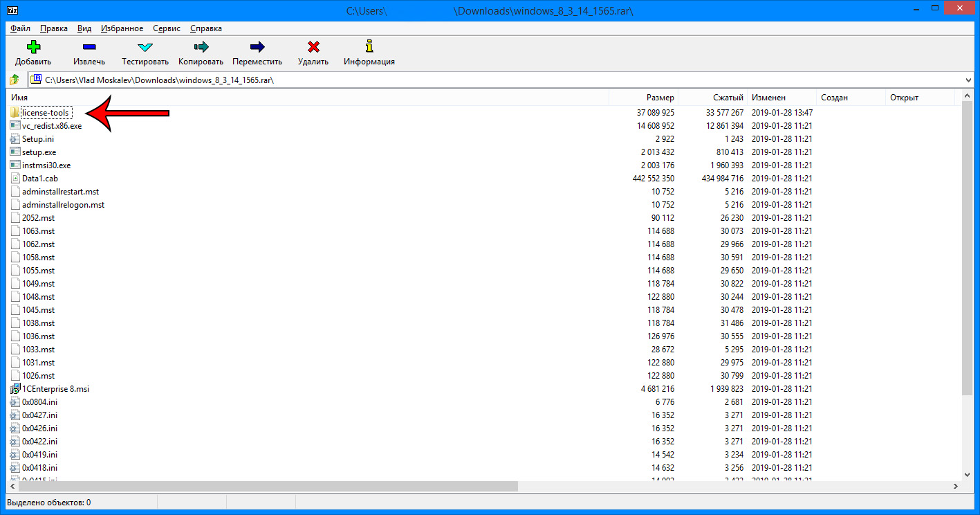The width and height of the screenshot is (980, 515).
Task: Select the 0x0804.ini file icon
Action: (15, 401)
